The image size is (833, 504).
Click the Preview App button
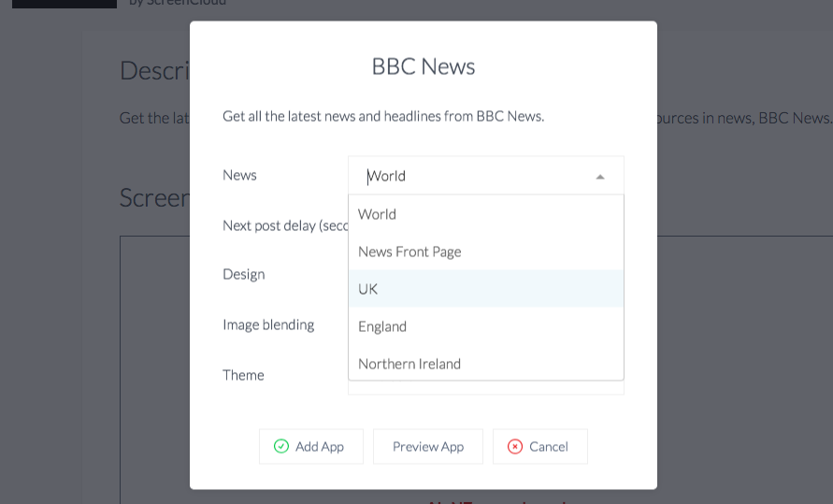click(428, 447)
